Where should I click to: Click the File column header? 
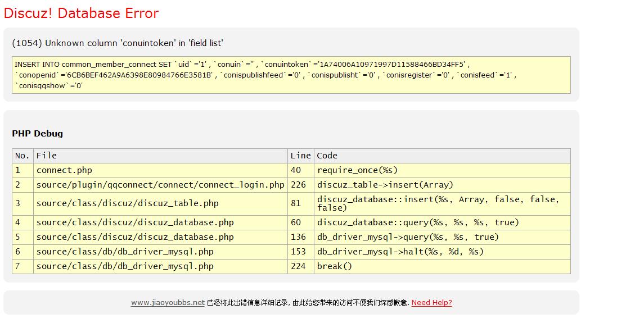click(160, 156)
